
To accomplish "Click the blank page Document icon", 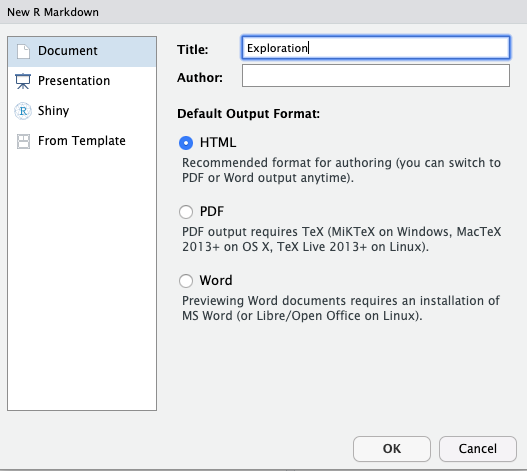I will click(x=23, y=51).
